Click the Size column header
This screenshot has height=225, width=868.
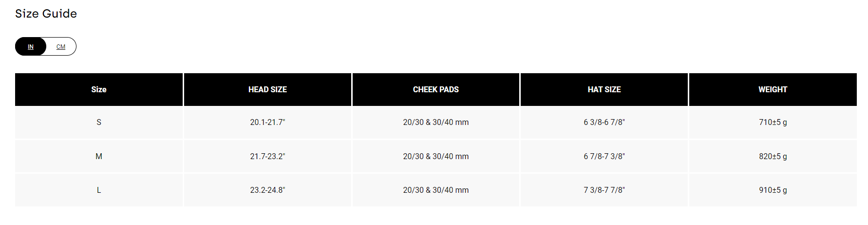tap(99, 89)
